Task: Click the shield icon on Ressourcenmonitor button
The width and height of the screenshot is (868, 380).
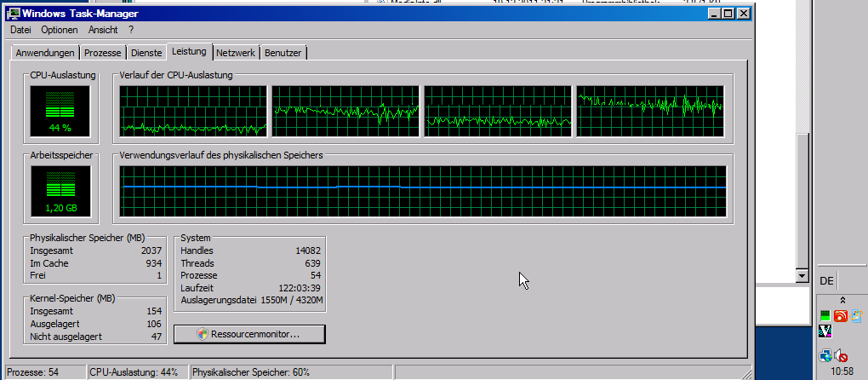Action: click(x=202, y=334)
